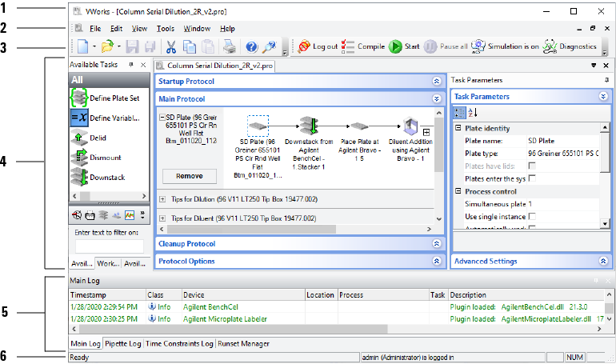616x364 pixels.
Task: Expand the Startup Protocol section
Action: [x=437, y=82]
